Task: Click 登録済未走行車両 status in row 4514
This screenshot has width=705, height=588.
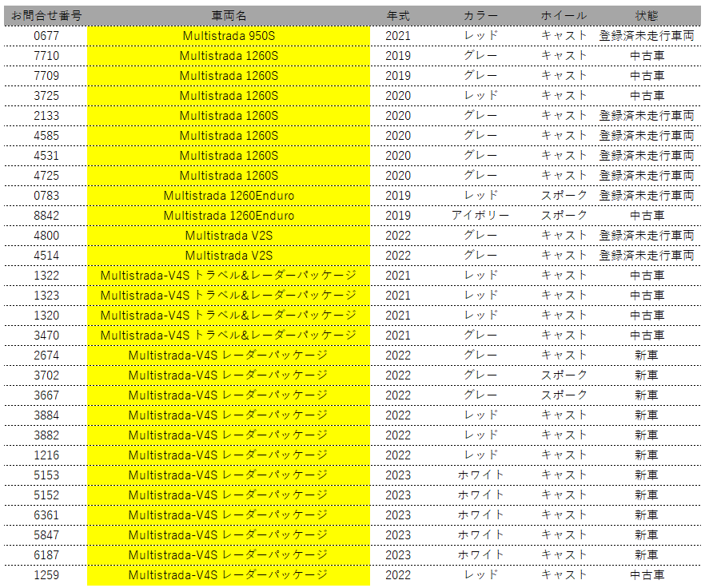Action: [647, 256]
